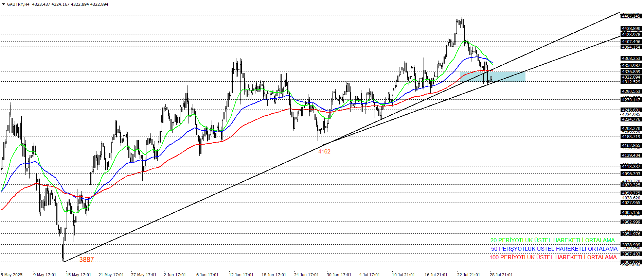Viewport: 644px width, 279px height.
Task: Click the '16 Jul 21:01' time axis label
Action: pyautogui.click(x=436, y=275)
